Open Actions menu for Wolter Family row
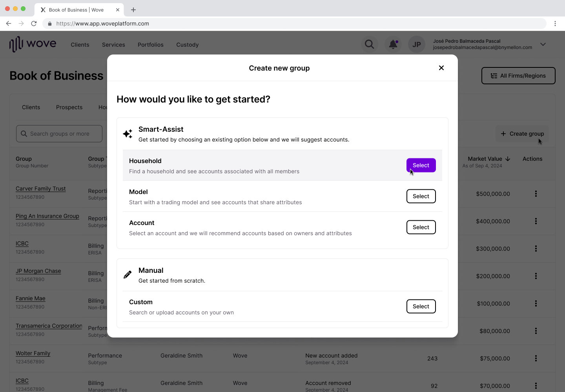The image size is (565, 392). (x=536, y=358)
